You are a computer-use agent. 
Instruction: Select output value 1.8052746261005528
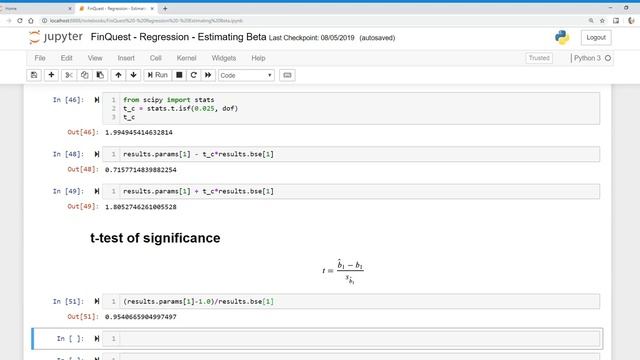pos(141,207)
